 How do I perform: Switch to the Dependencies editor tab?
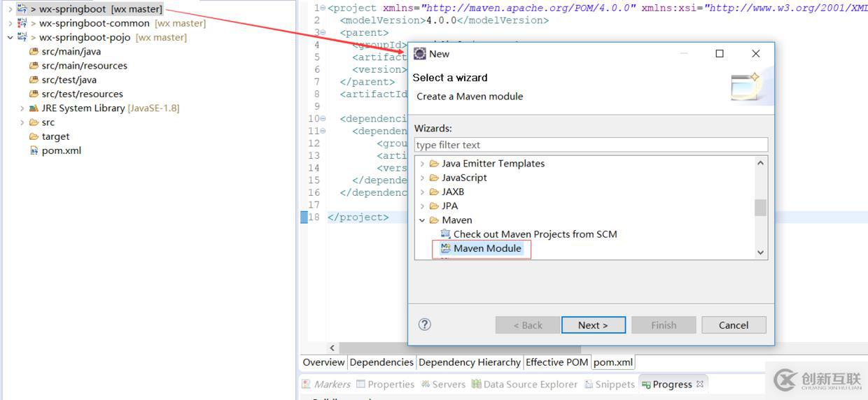coord(381,362)
